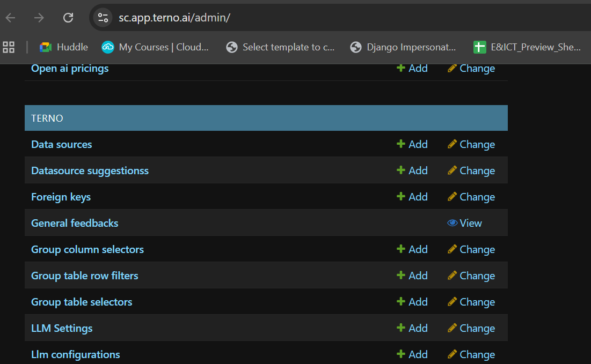This screenshot has height=364, width=591.
Task: Click the browser forward arrow
Action: pyautogui.click(x=39, y=18)
